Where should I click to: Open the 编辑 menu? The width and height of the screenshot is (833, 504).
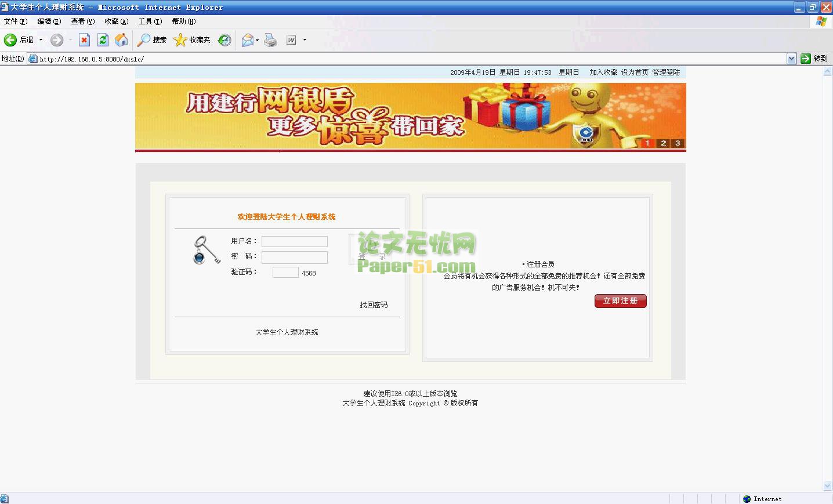point(49,21)
